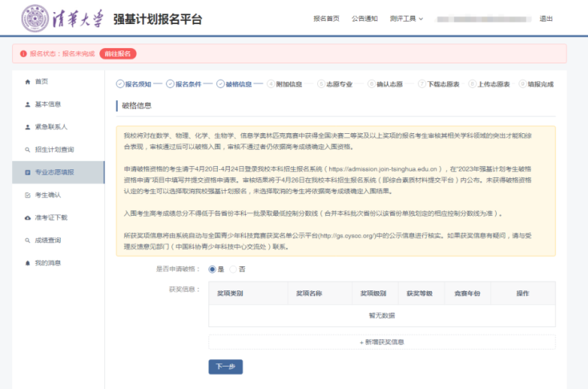Click the 奖项级别 column header
The image size is (588, 389).
[x=373, y=294]
